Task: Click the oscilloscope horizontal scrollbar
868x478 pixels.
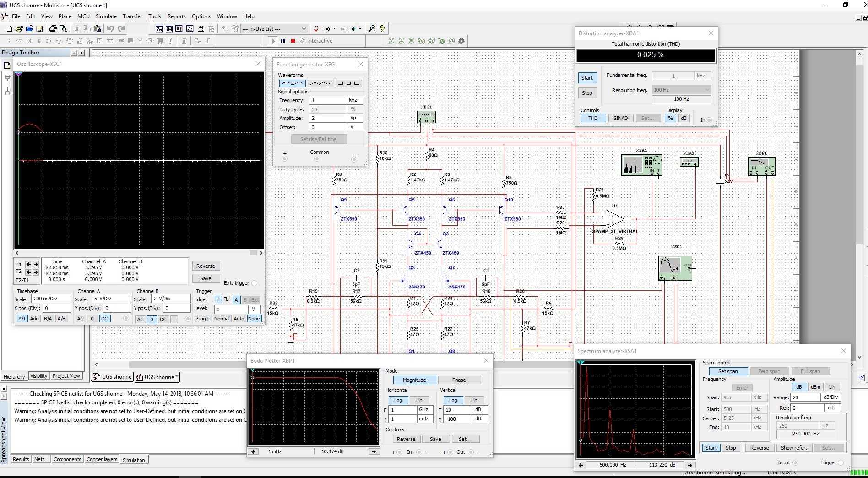Action: coord(139,253)
